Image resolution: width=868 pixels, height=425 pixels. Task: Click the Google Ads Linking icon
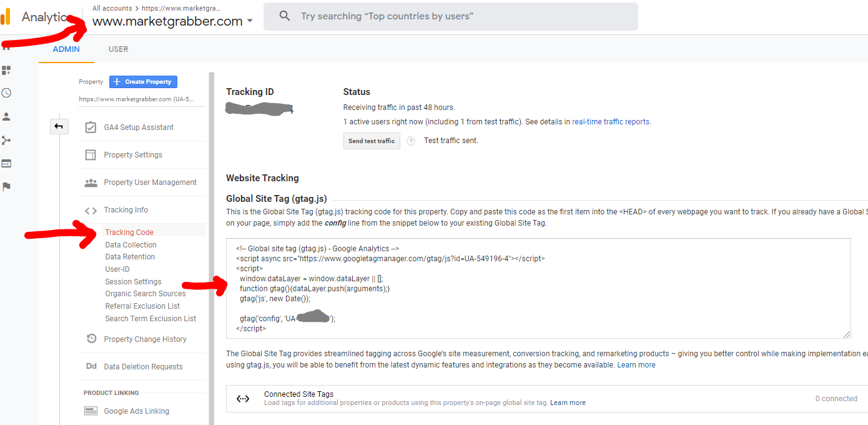91,411
